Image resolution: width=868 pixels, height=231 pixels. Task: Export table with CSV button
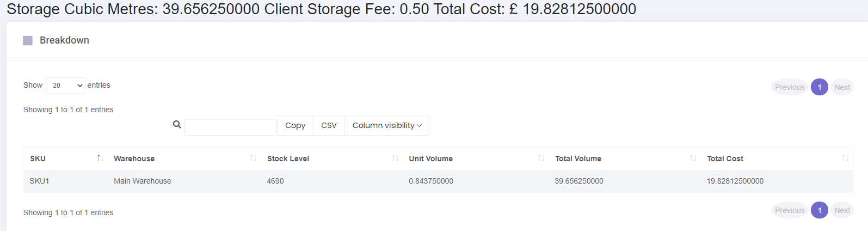coord(329,125)
